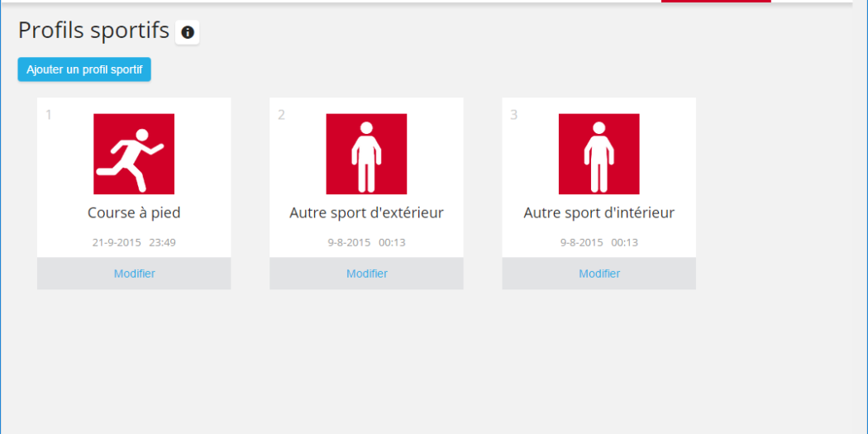This screenshot has height=434, width=868.
Task: Click the Autre sport d'extérieur profile name
Action: pos(366,212)
